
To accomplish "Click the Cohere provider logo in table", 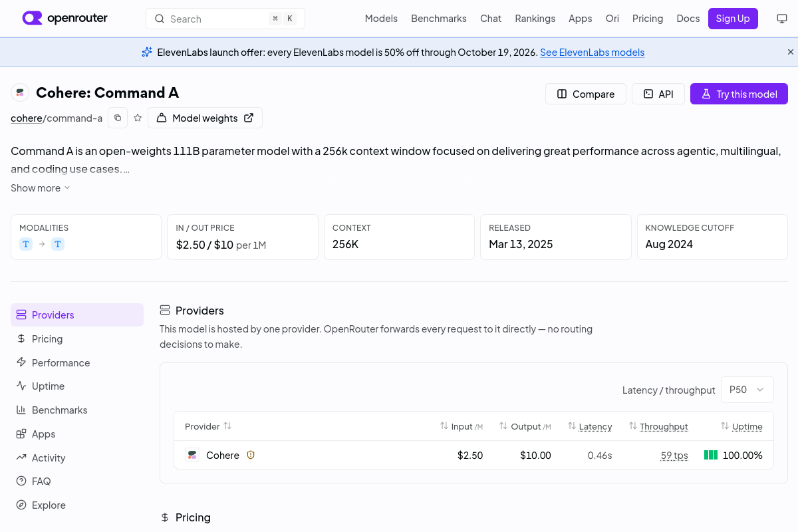I will pyautogui.click(x=192, y=455).
